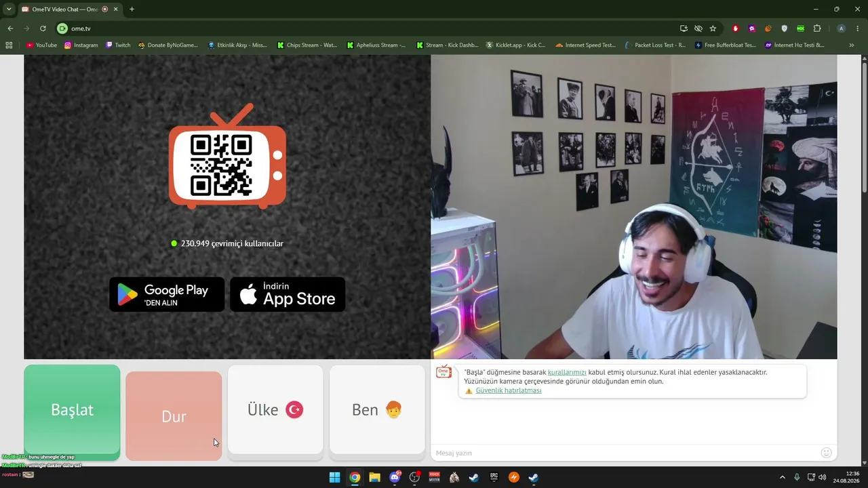The image size is (868, 488).
Task: Click the OmeTV QR code television logo
Action: pos(227,157)
